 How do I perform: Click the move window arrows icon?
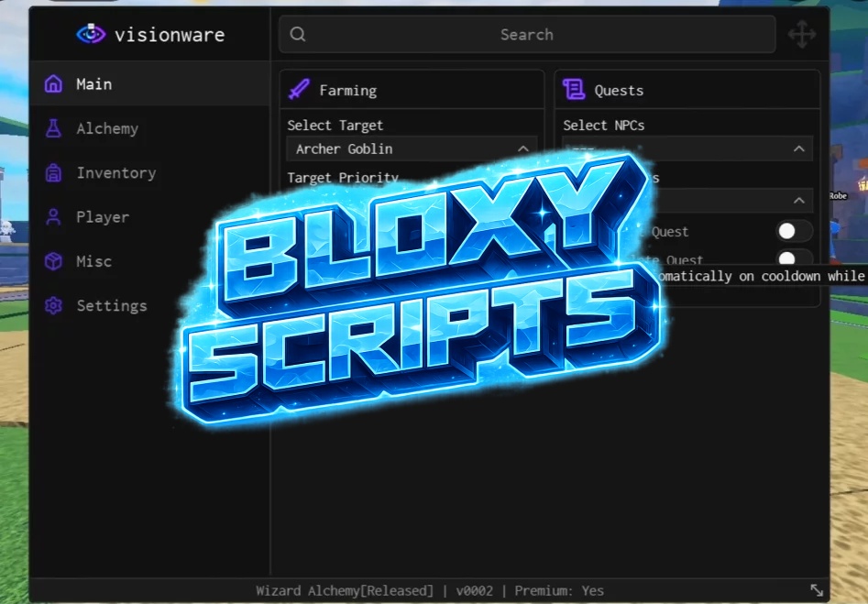(802, 34)
